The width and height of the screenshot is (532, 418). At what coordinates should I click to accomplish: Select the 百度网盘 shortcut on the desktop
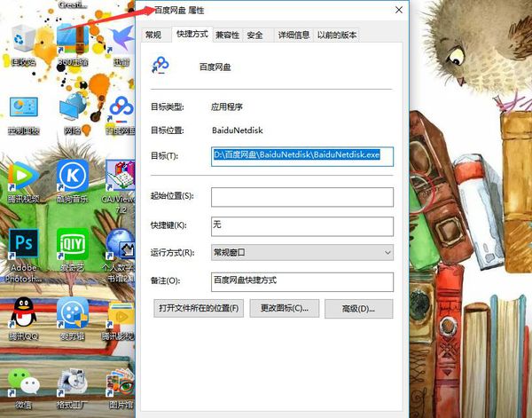tap(121, 115)
